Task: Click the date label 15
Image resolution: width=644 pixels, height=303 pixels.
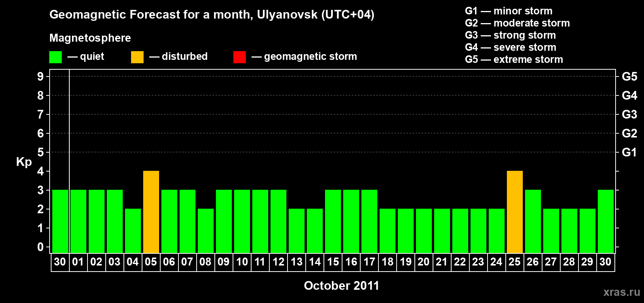Action: (x=333, y=262)
